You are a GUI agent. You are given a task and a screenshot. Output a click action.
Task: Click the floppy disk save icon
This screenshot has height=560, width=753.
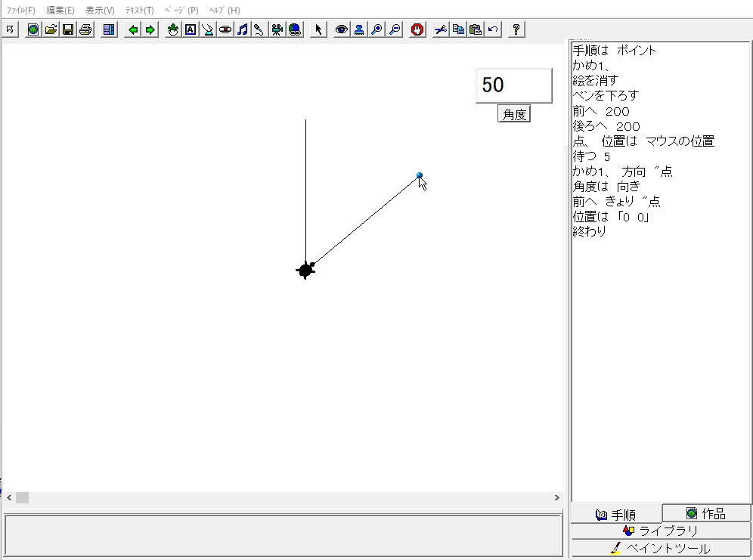68,29
